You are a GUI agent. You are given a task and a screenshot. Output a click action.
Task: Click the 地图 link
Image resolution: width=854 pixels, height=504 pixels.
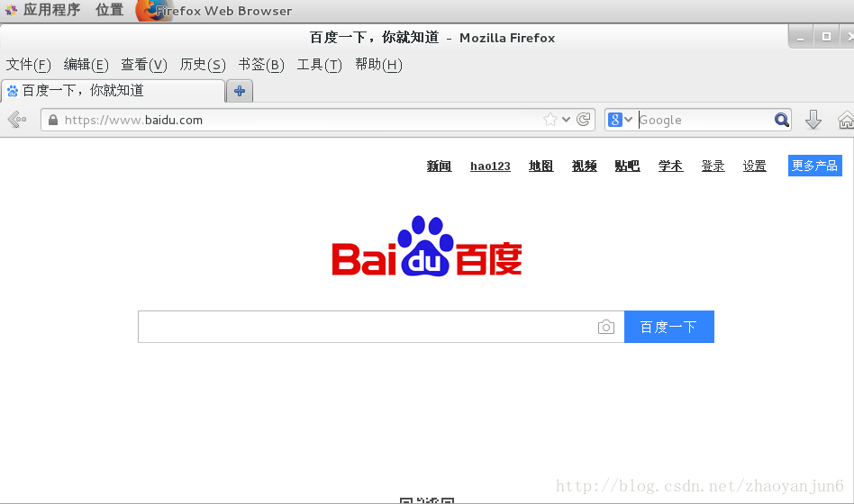pos(541,166)
